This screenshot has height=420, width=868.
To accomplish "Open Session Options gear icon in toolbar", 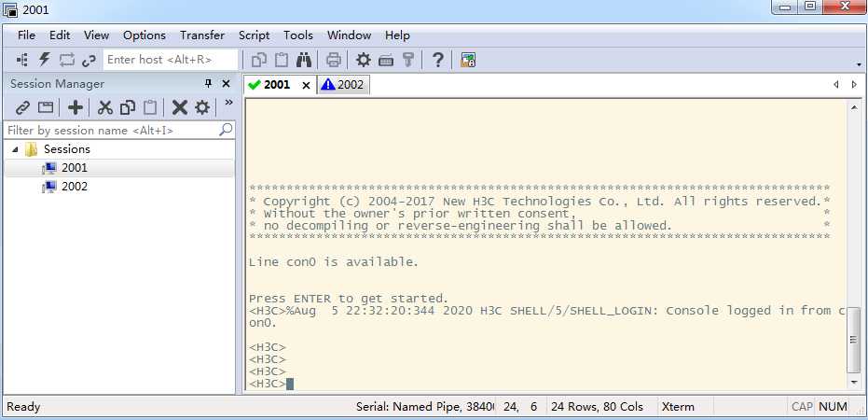I will [364, 60].
